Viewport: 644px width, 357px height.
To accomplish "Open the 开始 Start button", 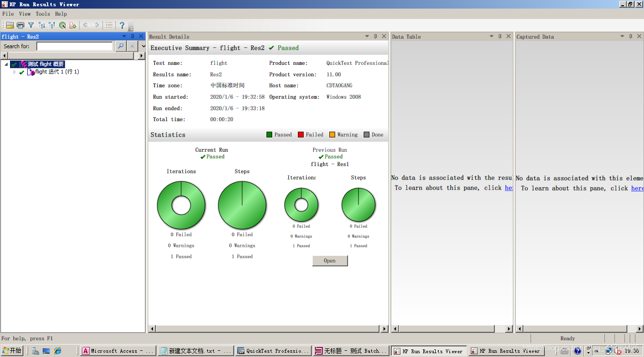I will pos(12,351).
